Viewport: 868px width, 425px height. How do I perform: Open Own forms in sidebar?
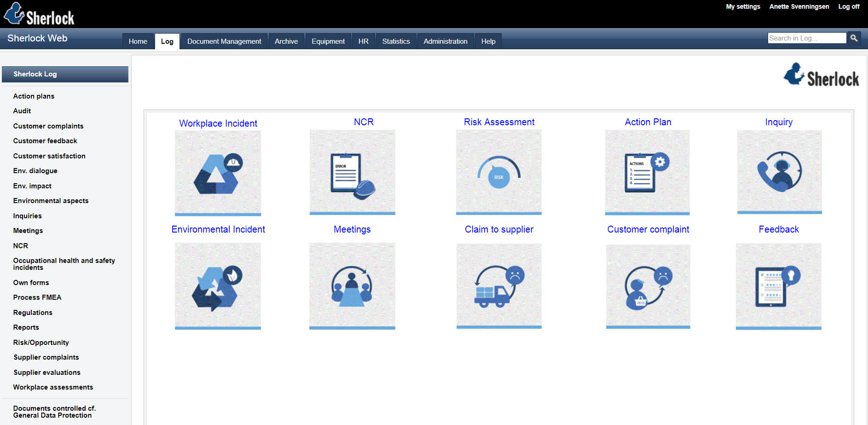[x=31, y=283]
